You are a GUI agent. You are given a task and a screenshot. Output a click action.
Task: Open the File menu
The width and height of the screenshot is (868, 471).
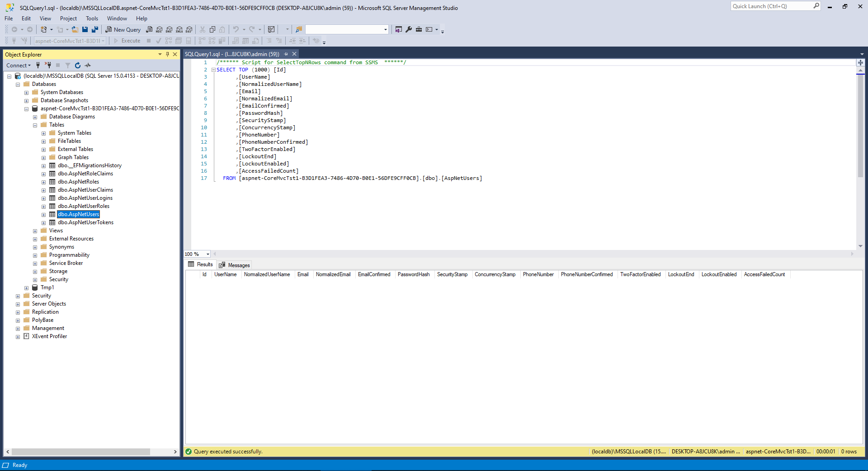[9, 19]
